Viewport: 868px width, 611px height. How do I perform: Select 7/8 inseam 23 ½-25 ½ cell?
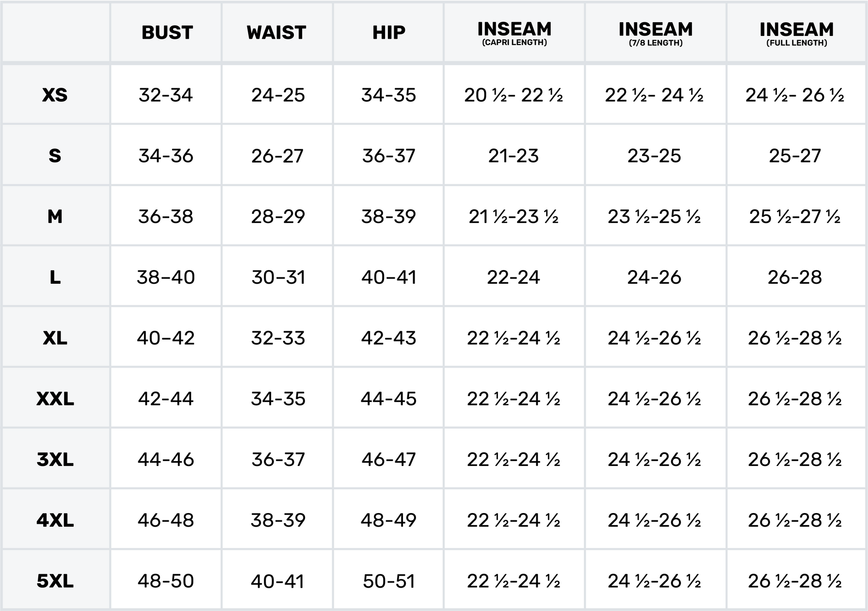[654, 216]
